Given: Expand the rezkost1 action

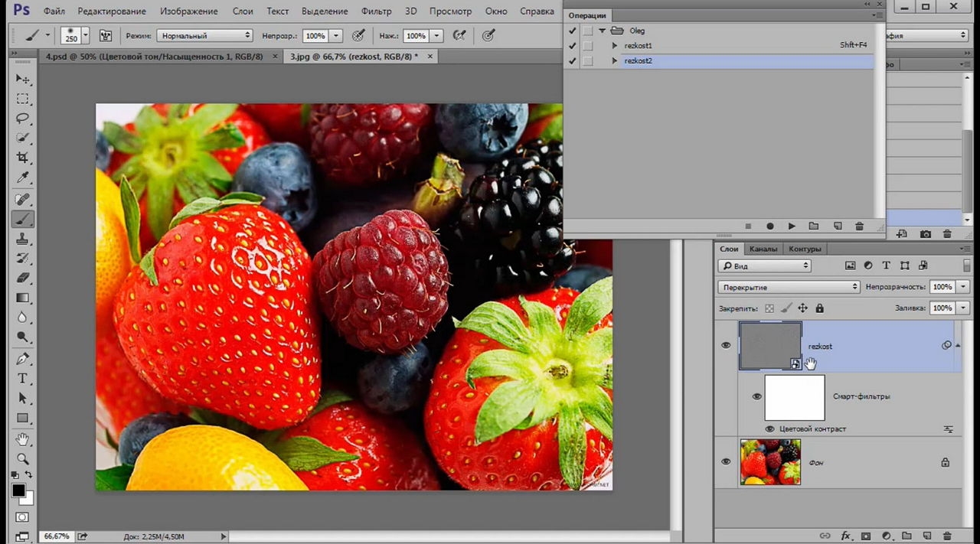Looking at the screenshot, I should pyautogui.click(x=614, y=46).
